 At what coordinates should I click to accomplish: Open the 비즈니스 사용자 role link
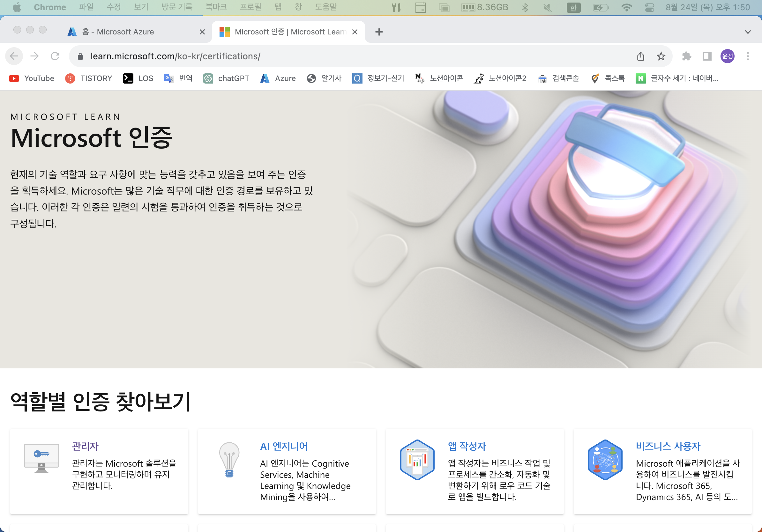(x=668, y=446)
